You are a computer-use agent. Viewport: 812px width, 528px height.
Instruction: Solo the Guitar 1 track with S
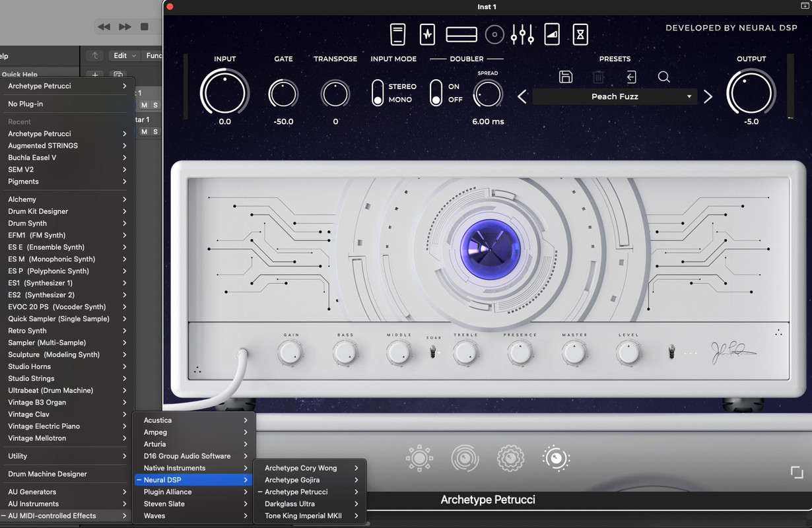coord(155,131)
